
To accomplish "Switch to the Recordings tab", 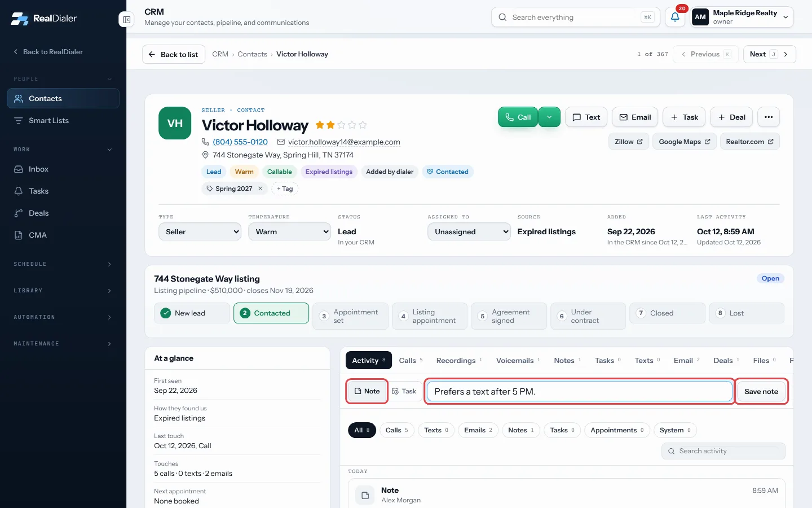I will tap(459, 361).
